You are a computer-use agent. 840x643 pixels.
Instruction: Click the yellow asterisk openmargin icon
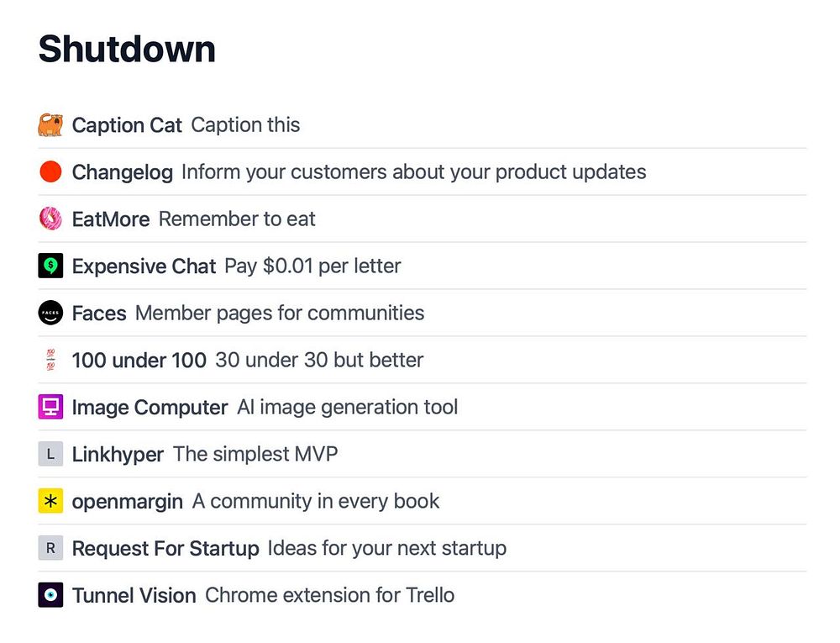point(50,502)
